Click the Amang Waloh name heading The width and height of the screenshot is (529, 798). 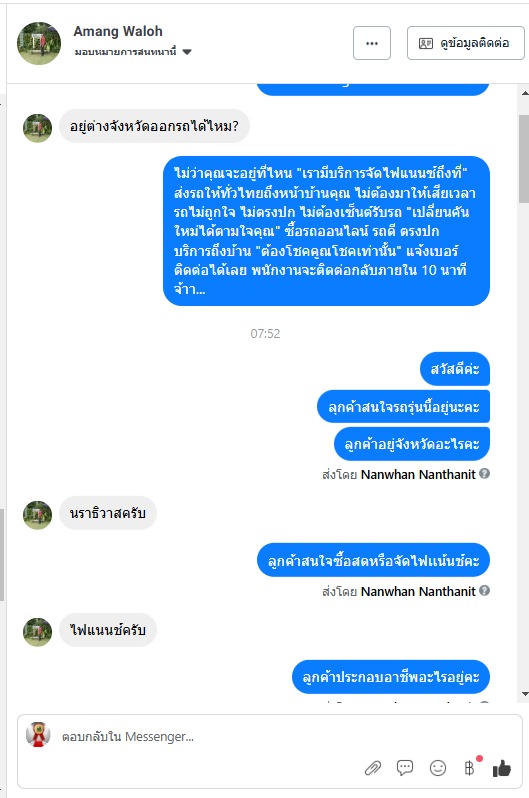click(x=118, y=32)
